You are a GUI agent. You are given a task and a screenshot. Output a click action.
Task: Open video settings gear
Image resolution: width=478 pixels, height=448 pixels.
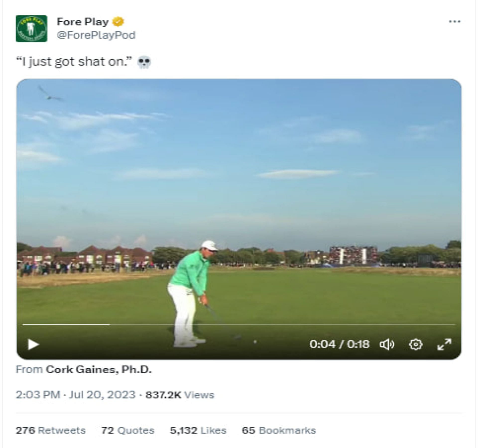point(416,345)
